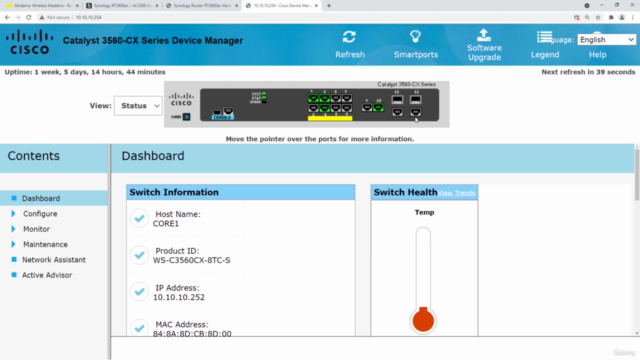Viewport: 640px width, 360px height.
Task: Switch to the Synology RT2600ac AC2600 browser tab
Action: click(122, 6)
